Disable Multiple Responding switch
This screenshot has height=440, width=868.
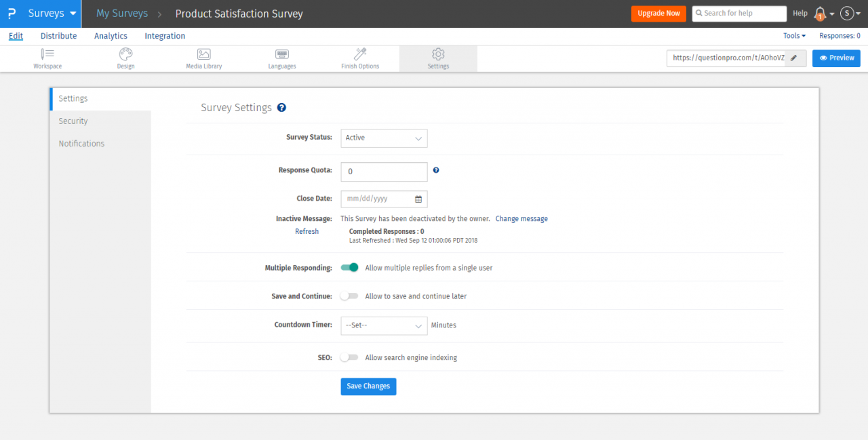(x=349, y=267)
